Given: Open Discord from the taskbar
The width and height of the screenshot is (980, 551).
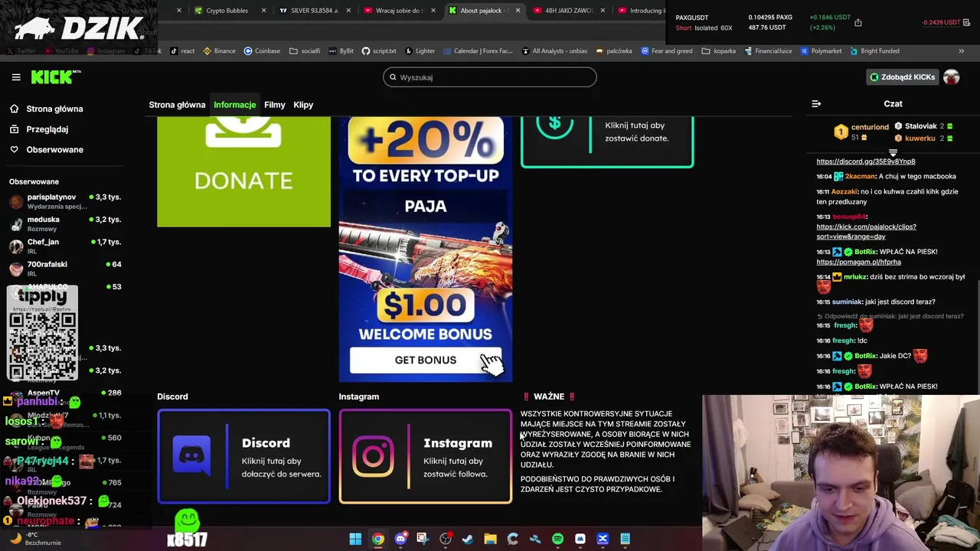Looking at the screenshot, I should (x=400, y=539).
